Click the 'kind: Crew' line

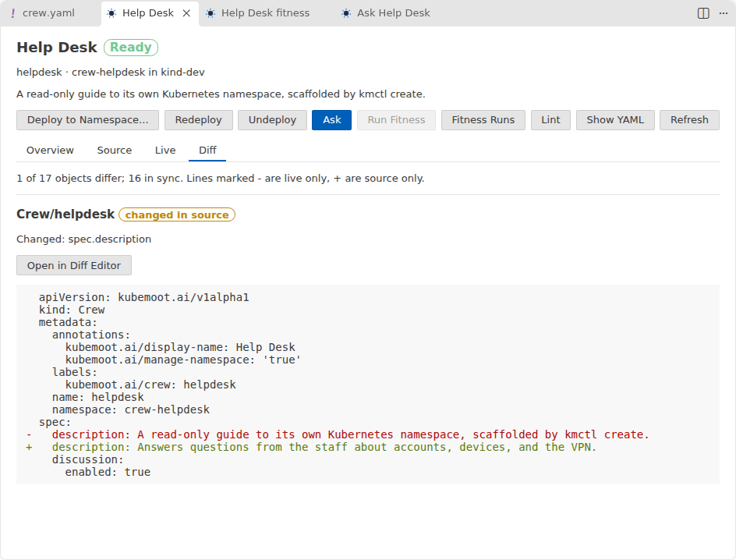click(x=72, y=310)
